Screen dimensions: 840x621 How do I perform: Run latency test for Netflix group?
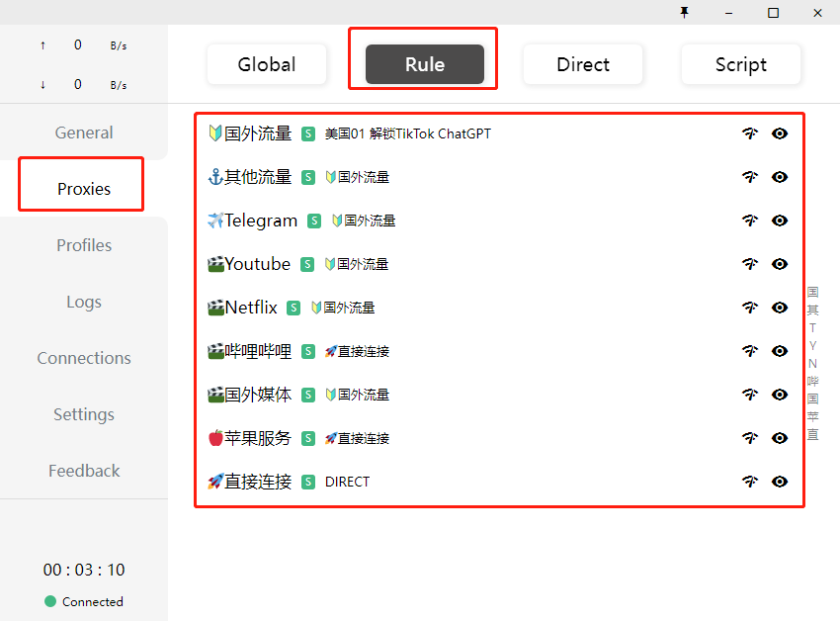tap(750, 307)
